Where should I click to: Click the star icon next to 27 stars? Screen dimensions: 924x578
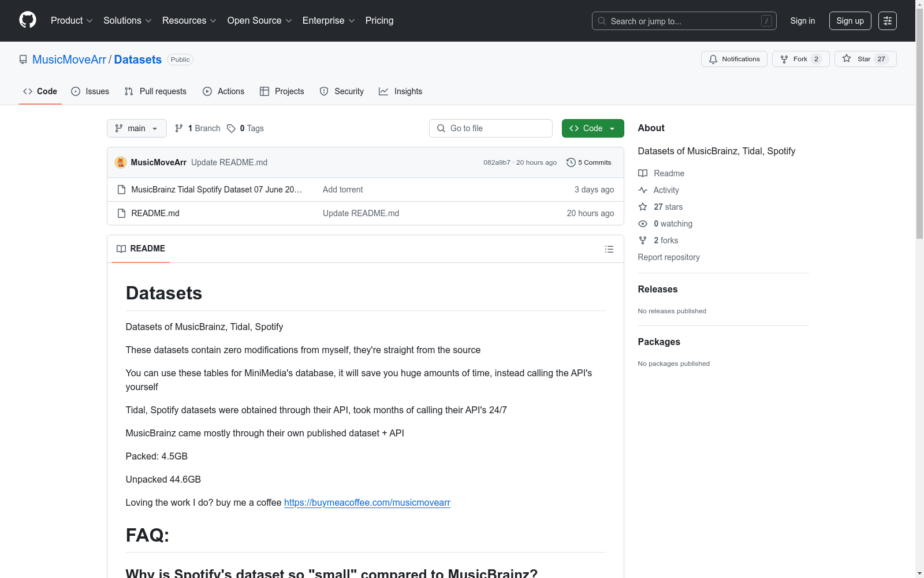pyautogui.click(x=643, y=207)
